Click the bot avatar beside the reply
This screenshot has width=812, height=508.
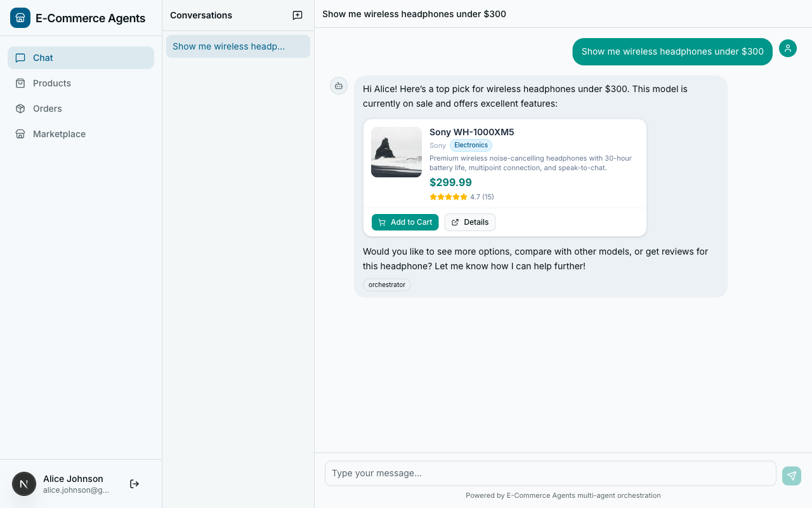click(x=338, y=86)
